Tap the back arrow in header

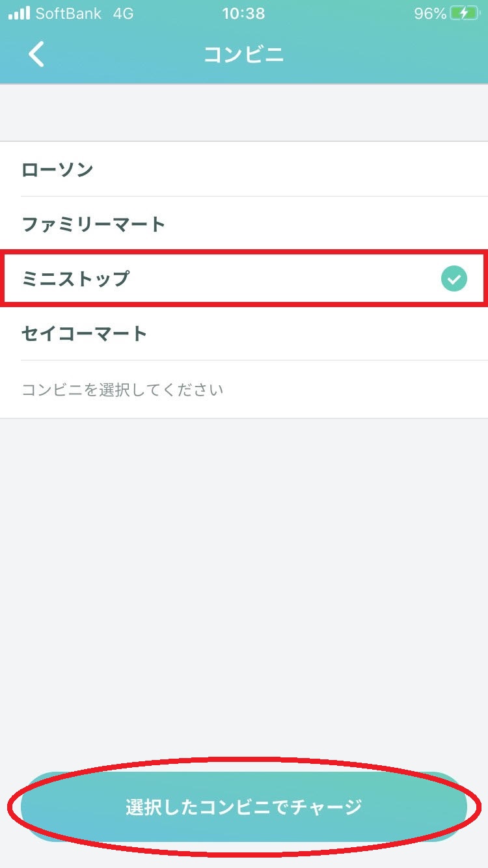coord(36,55)
